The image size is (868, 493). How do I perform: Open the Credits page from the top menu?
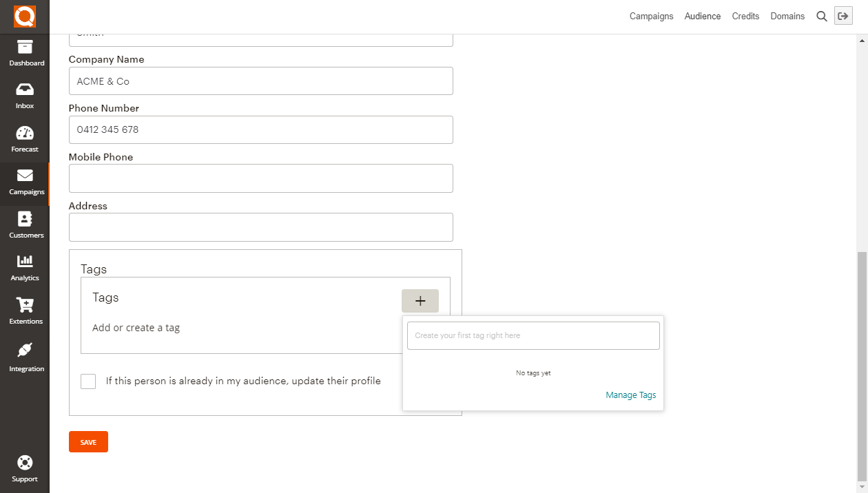(x=745, y=16)
